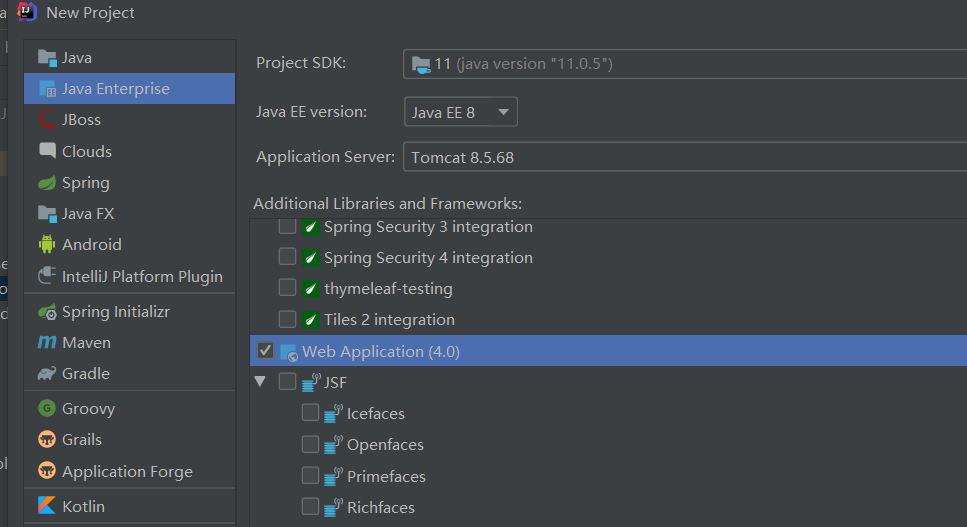Click the IntelliJ IDEA logo in the title bar
This screenshot has height=527, width=967.
27,12
